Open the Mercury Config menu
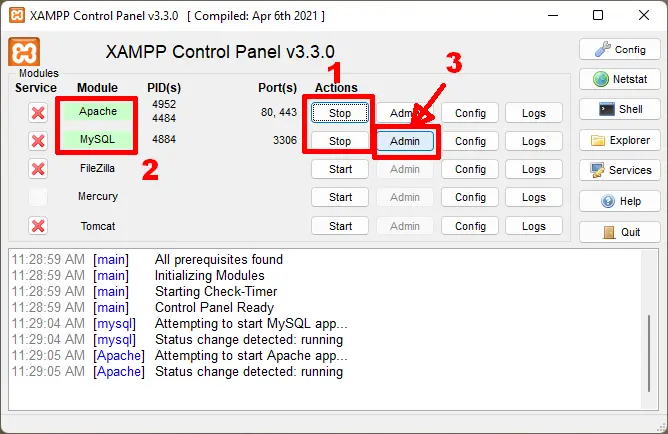 point(470,197)
